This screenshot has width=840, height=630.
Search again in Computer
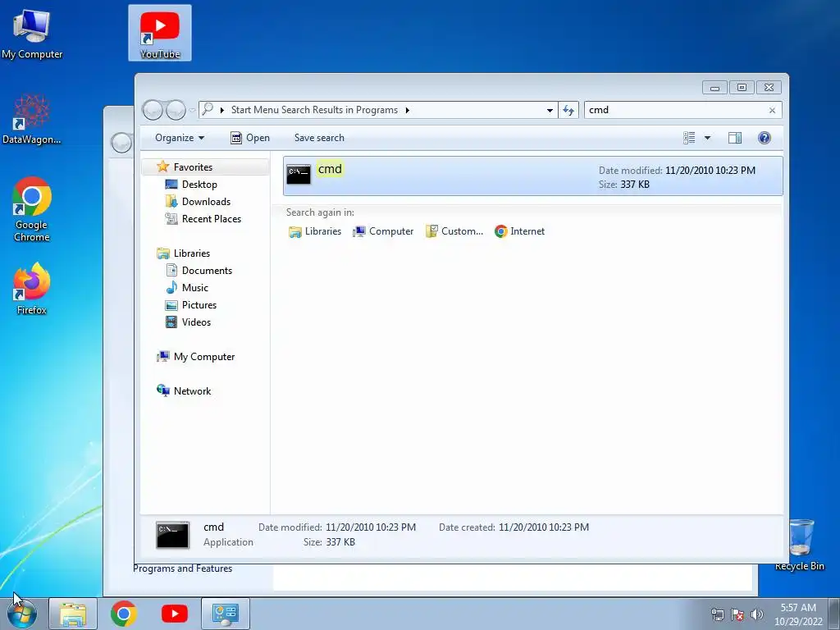pyautogui.click(x=383, y=231)
